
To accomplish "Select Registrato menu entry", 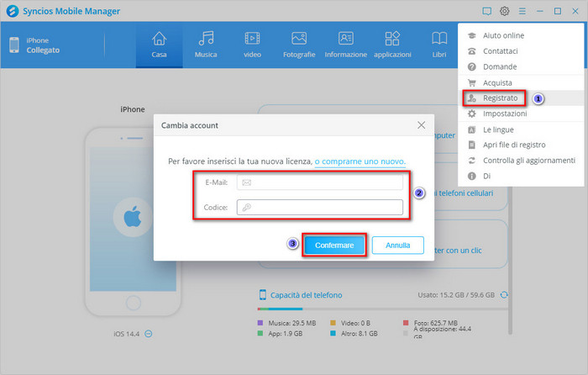I will [521, 98].
